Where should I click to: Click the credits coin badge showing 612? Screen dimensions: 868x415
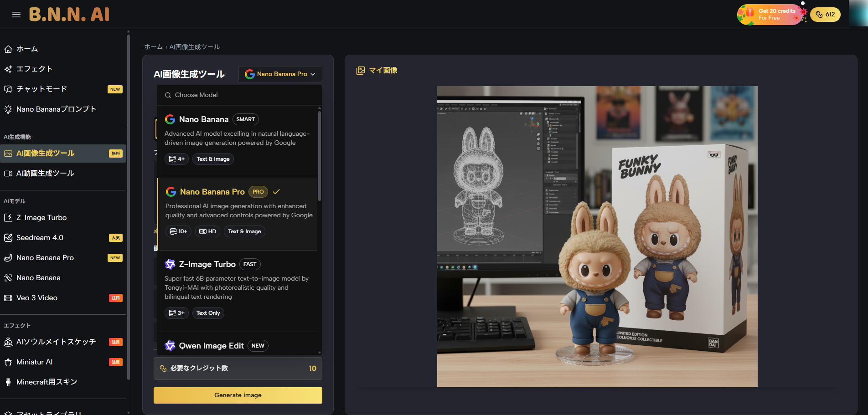[x=825, y=15]
